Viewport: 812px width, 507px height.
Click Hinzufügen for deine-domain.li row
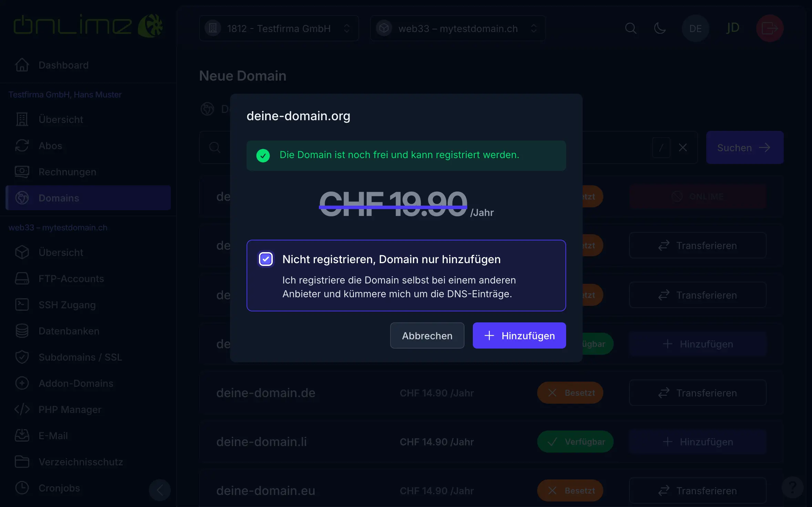(x=697, y=442)
